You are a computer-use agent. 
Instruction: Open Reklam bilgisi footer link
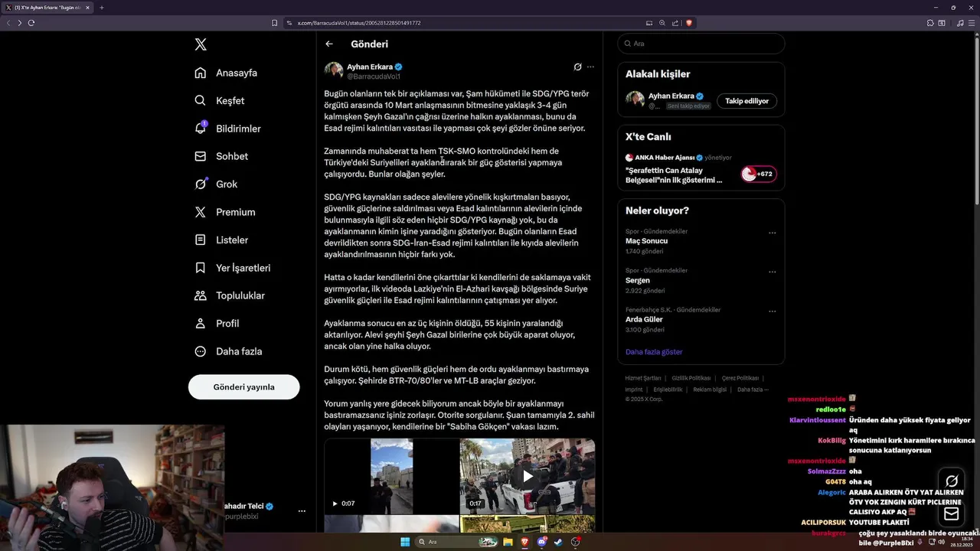pyautogui.click(x=710, y=390)
